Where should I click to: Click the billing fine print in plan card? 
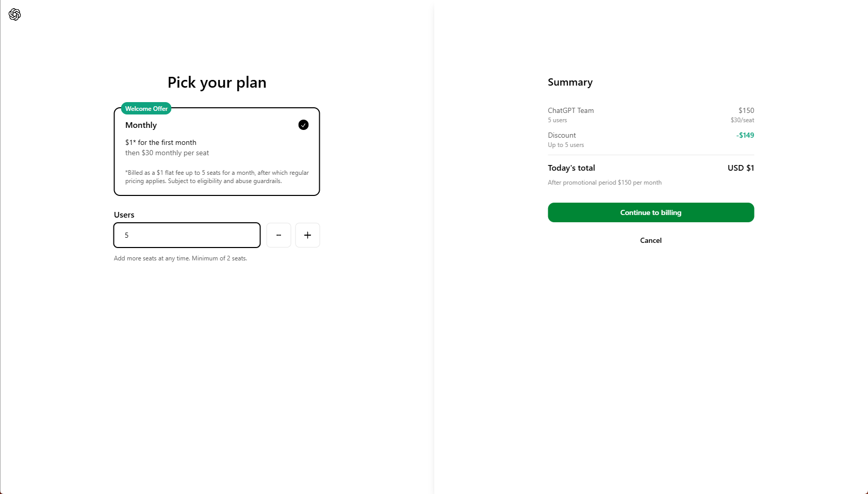(x=217, y=177)
